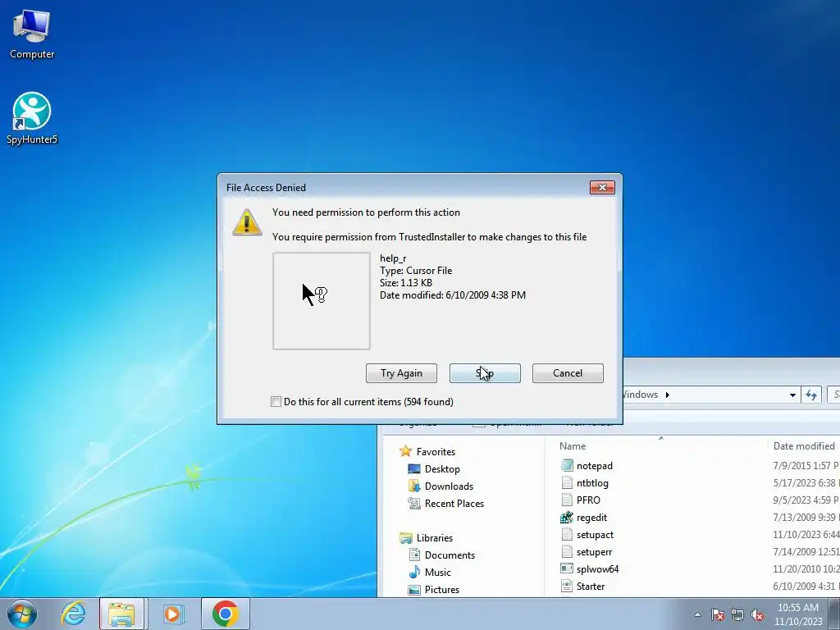Click the Libraries folder icon in navigation pane
This screenshot has height=630, width=840.
pyautogui.click(x=406, y=537)
